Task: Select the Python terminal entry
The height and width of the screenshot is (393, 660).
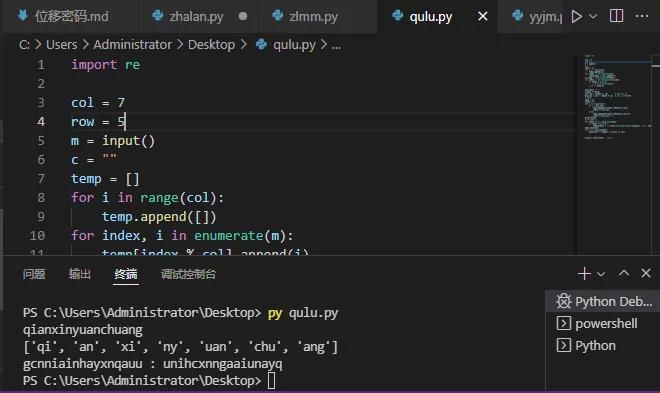Action: (604, 345)
